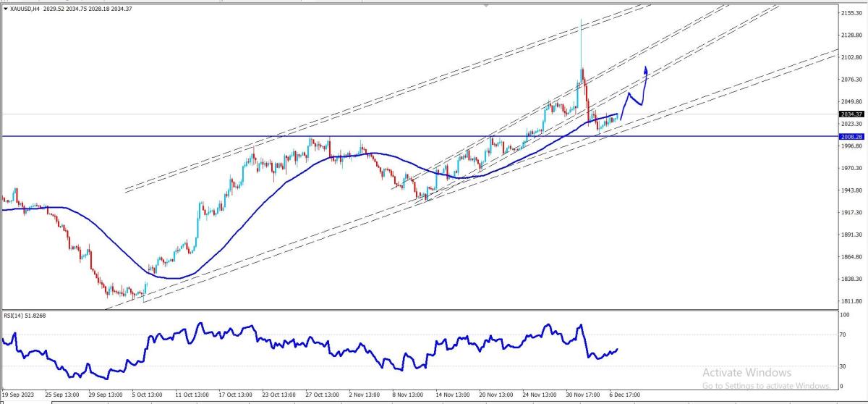Click the RSI scale level 30
This screenshot has height=404, width=868.
(843, 366)
